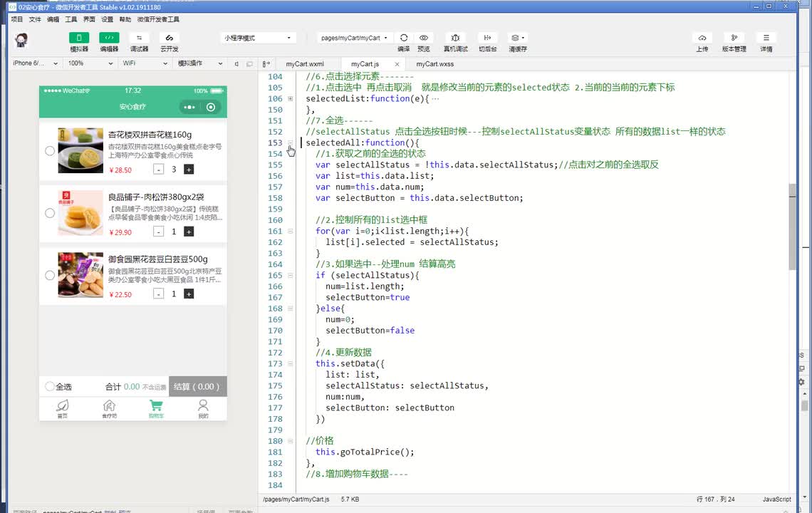Click the 预览 preview eye icon
Screen dimensions: 812x513
424,38
